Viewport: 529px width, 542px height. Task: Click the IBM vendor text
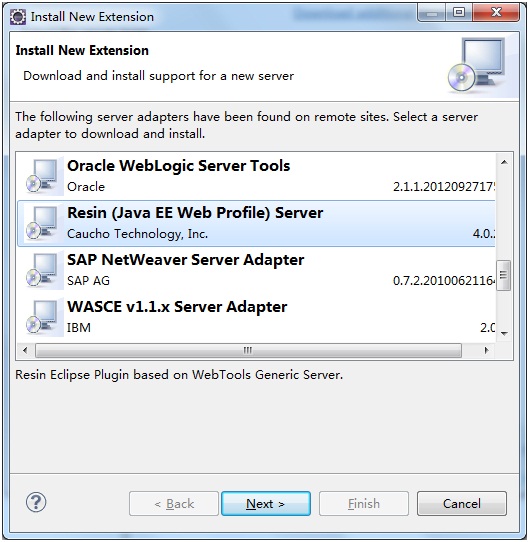79,327
